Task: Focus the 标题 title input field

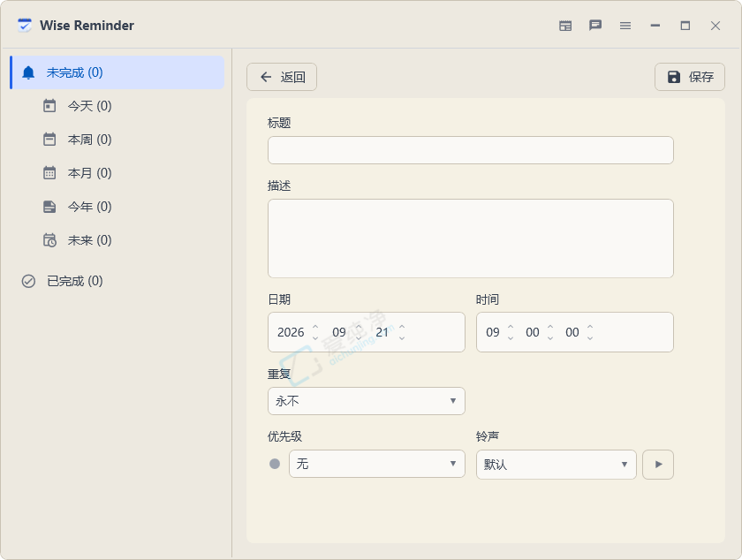Action: [x=470, y=150]
